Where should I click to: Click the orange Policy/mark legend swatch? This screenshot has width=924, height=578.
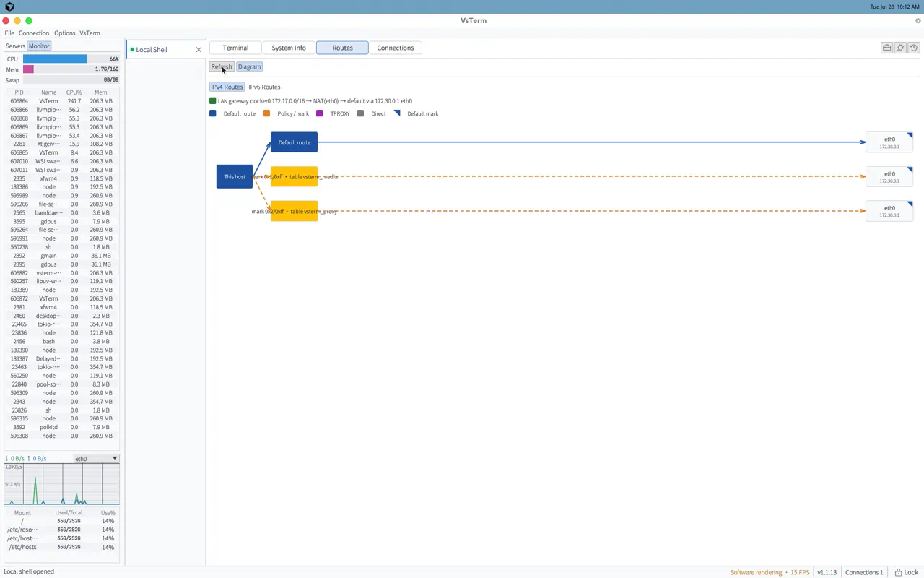[x=267, y=113]
